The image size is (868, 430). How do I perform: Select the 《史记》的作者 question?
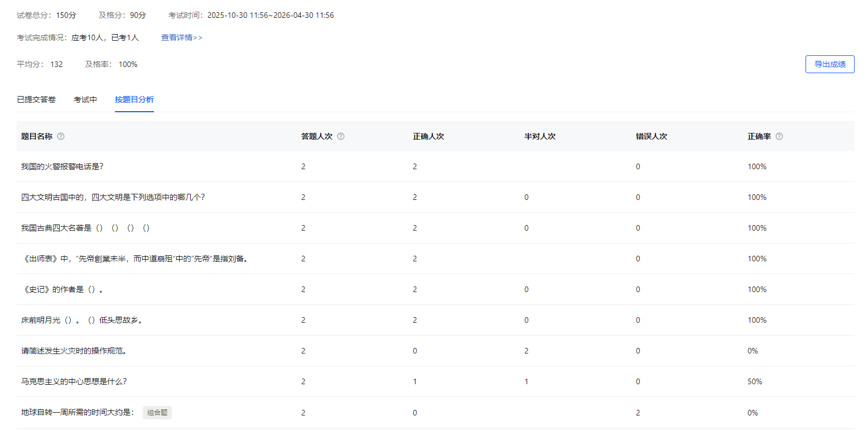tap(62, 289)
